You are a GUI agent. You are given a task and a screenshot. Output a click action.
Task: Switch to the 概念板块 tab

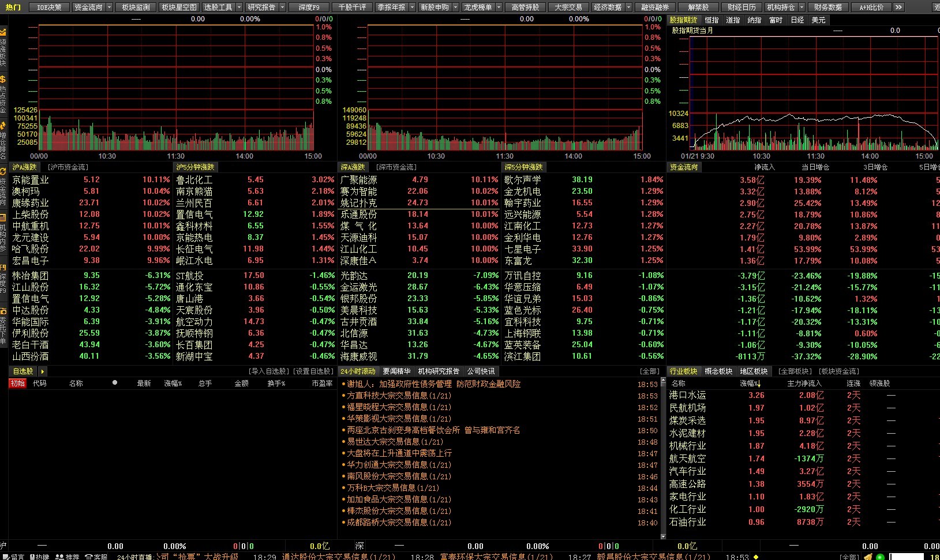click(718, 371)
